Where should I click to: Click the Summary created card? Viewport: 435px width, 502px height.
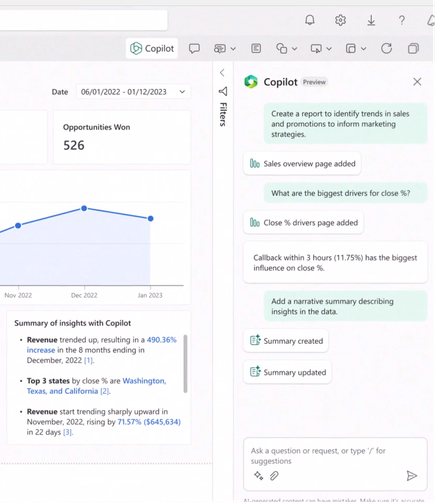tap(286, 341)
